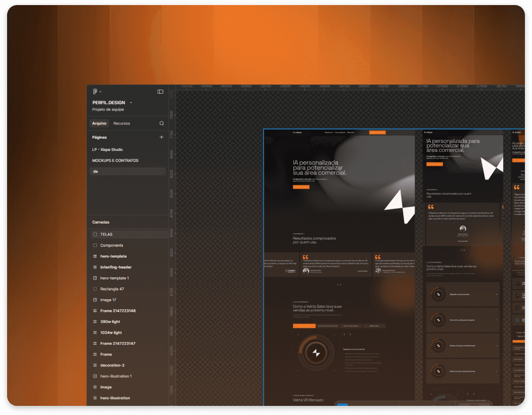Select the MOCKUPS E CONTRATOS page
This screenshot has height=415, width=532.
click(x=115, y=161)
